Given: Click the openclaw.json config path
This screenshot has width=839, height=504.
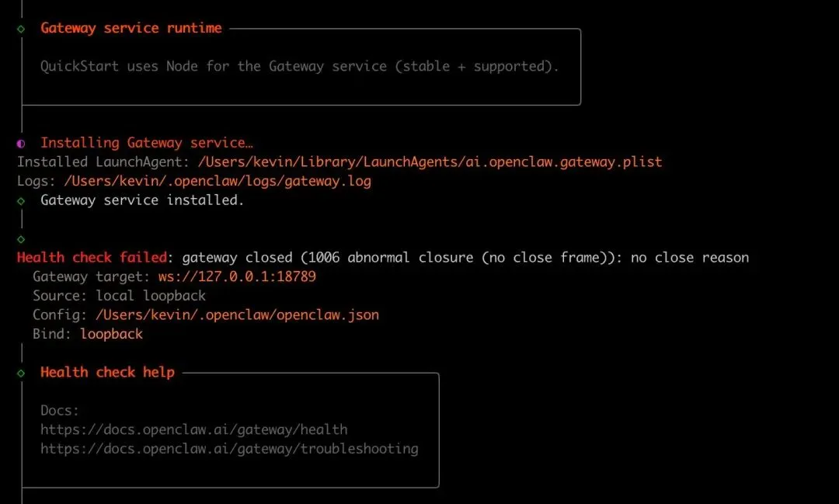Looking at the screenshot, I should click(237, 315).
